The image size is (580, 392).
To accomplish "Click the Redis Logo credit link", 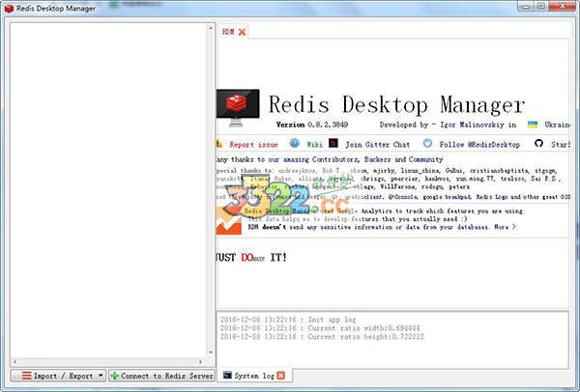I will click(x=492, y=197).
